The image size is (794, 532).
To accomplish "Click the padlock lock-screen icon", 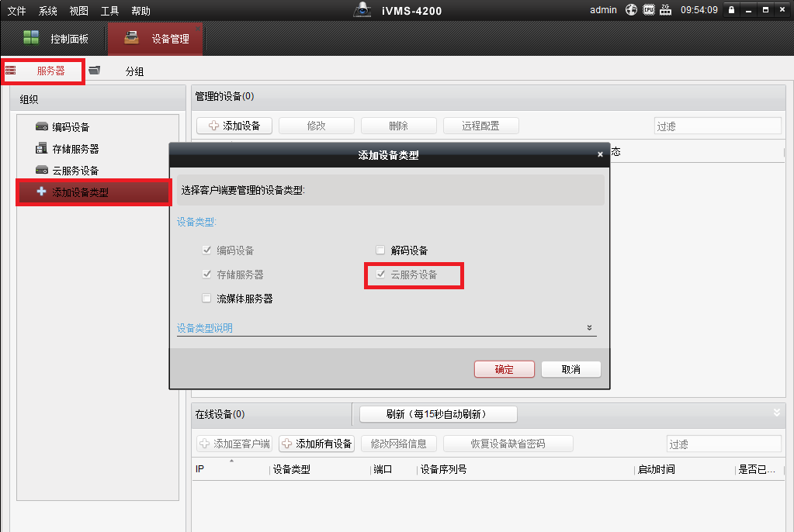I will click(730, 10).
